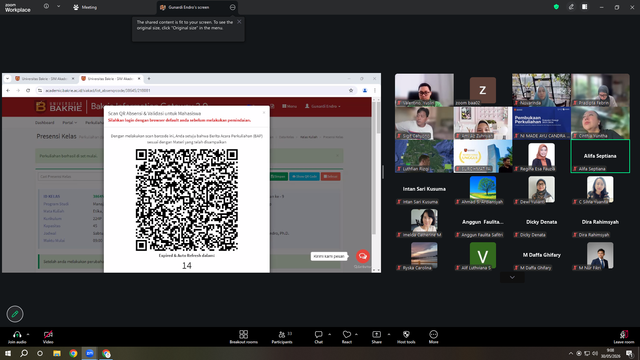Open the meeting info icon
The height and width of the screenshot is (360, 640).
[x=46, y=7]
